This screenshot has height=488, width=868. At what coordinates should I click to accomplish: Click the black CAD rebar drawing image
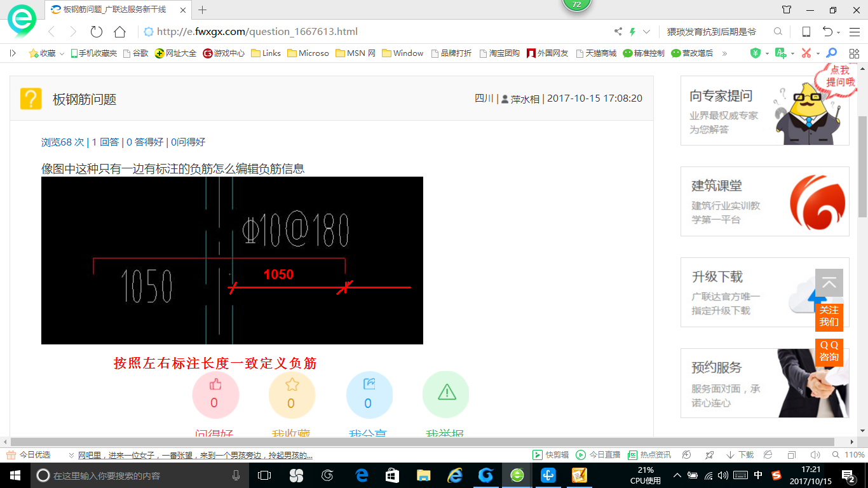(232, 261)
